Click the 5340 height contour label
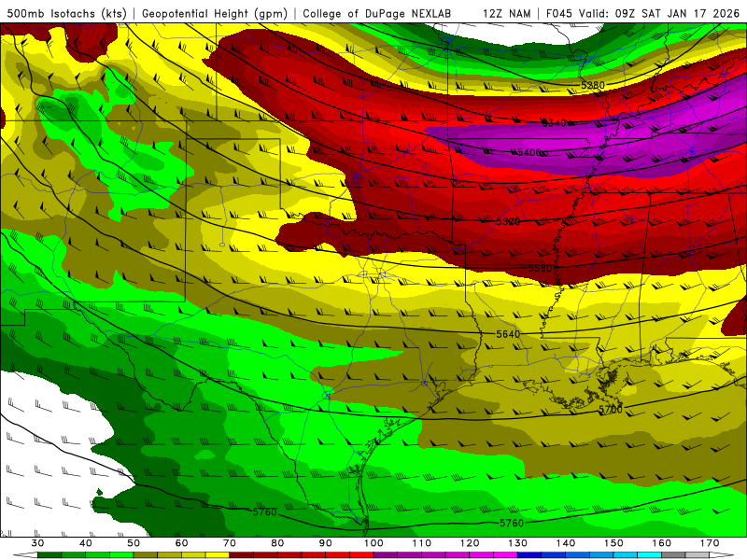The height and width of the screenshot is (560, 747). [554, 123]
